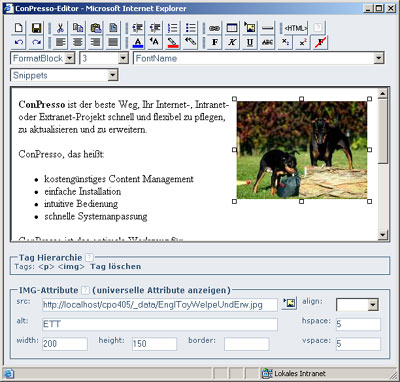Image resolution: width=400 pixels, height=382 pixels.
Task: Expand the FontName dropdown list
Action: (259, 58)
